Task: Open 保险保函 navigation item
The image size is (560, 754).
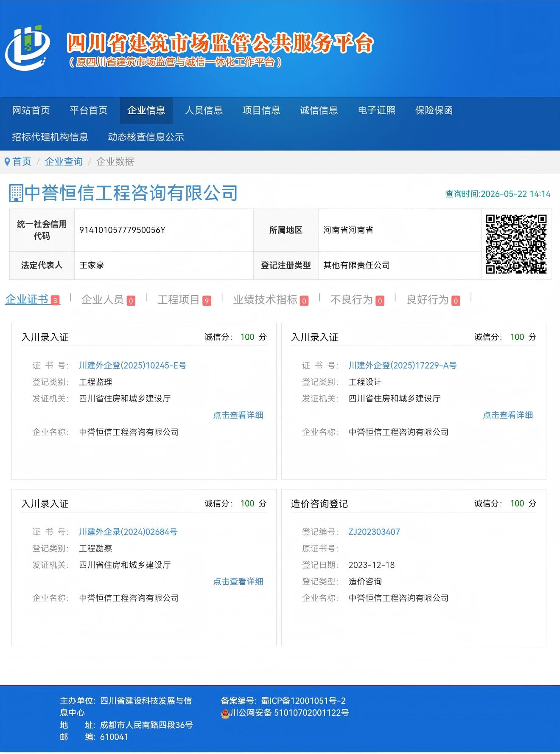Action: (x=434, y=110)
